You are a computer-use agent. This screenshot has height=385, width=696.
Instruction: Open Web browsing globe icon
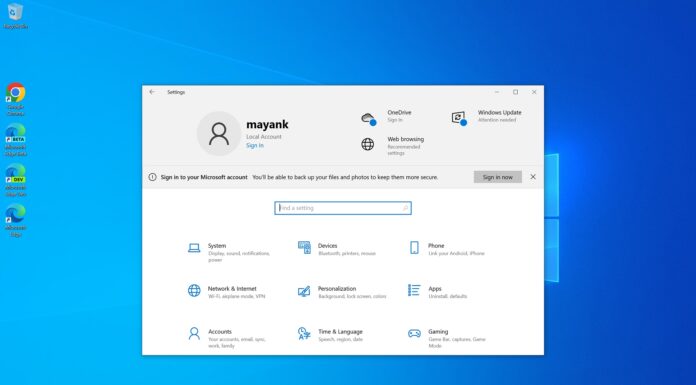coord(368,144)
